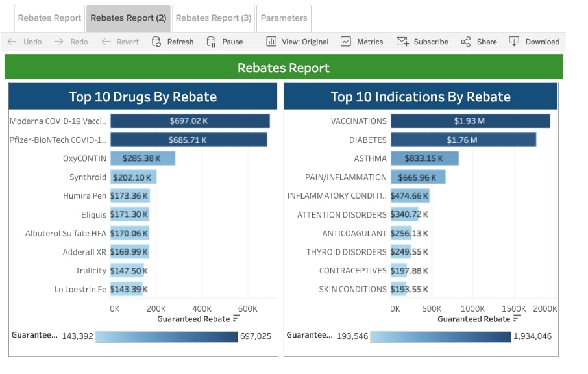Refresh the dashboard data

pos(172,42)
